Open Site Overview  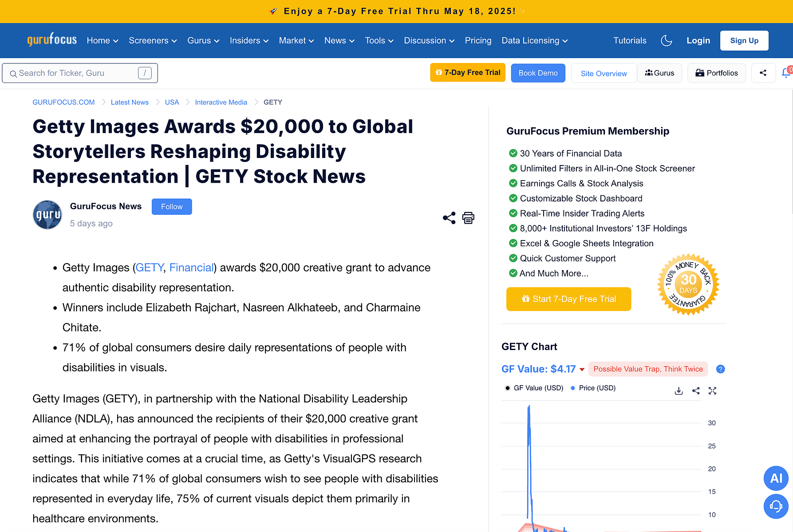[x=604, y=73]
